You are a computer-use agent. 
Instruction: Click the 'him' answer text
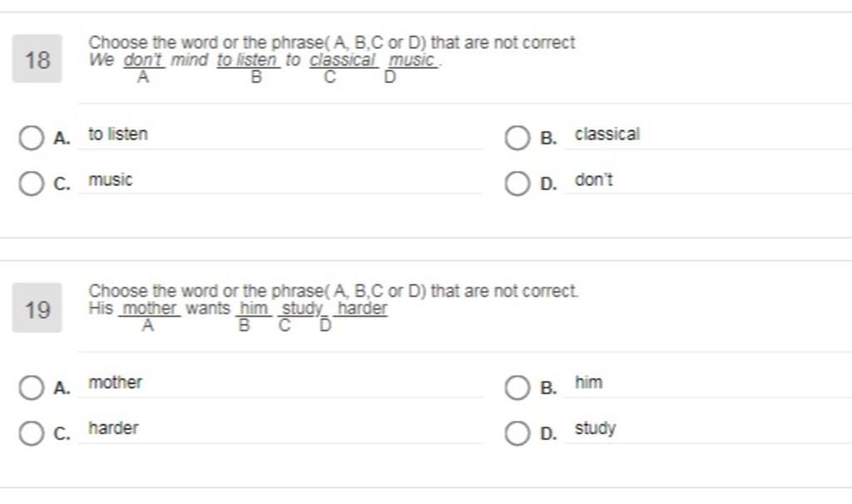(x=588, y=383)
